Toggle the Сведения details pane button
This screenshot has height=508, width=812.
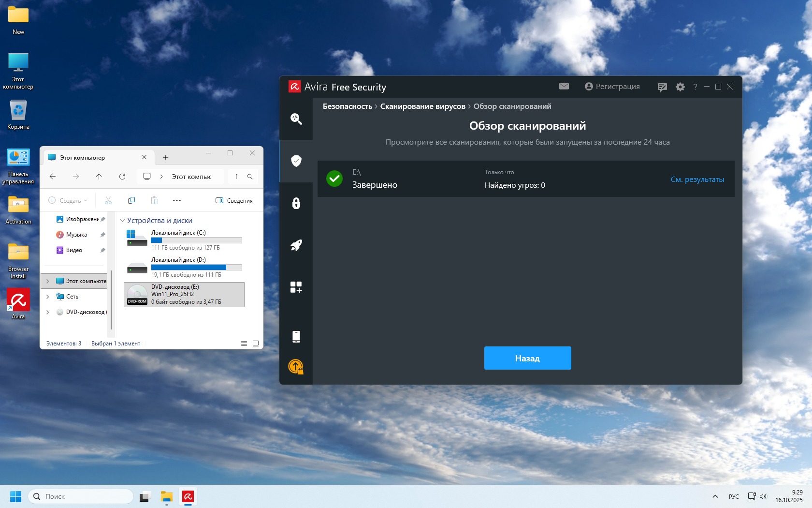point(234,201)
